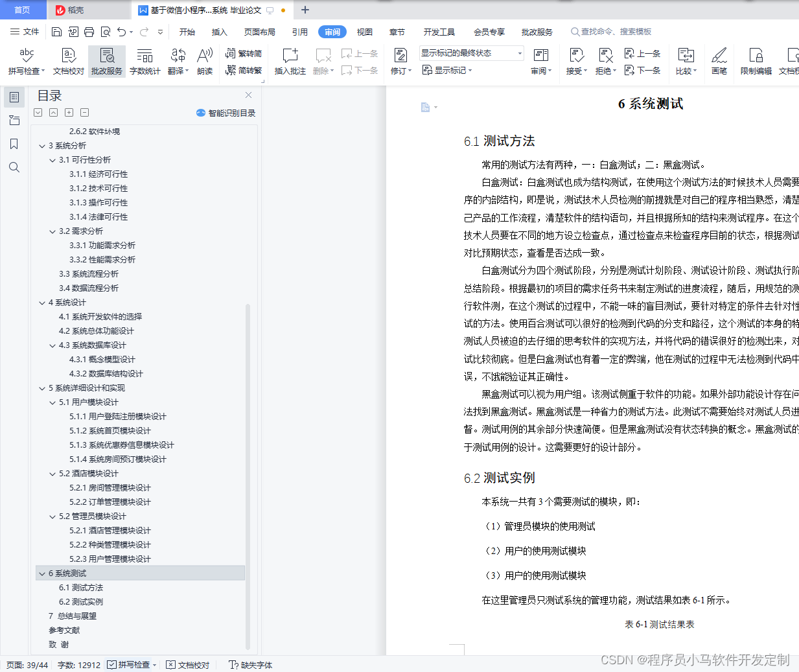Start read aloud (朗读)
This screenshot has height=672, width=799.
[205, 62]
